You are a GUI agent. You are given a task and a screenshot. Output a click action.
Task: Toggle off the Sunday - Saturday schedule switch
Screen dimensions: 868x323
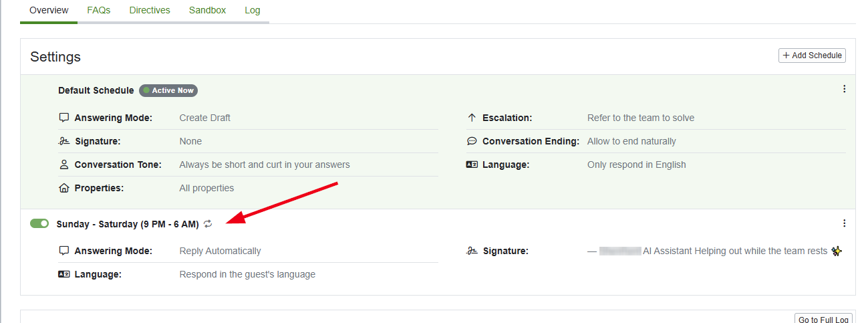39,223
